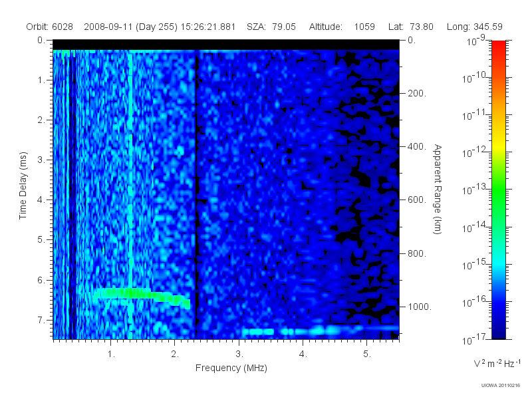Click apparent range tick label '400.'
Viewport: 532px width, 399px height.
[x=417, y=146]
